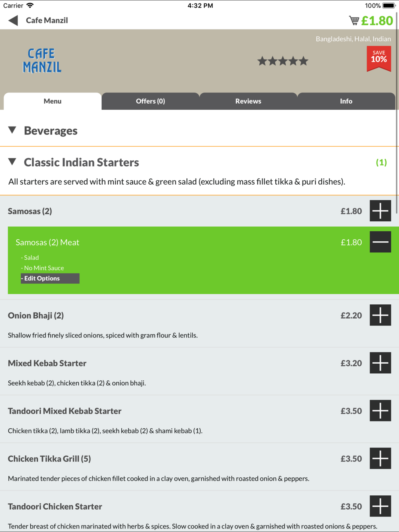Viewport: 399px width, 532px height.
Task: Tap the No Mint Sauce option line
Action: click(x=42, y=268)
